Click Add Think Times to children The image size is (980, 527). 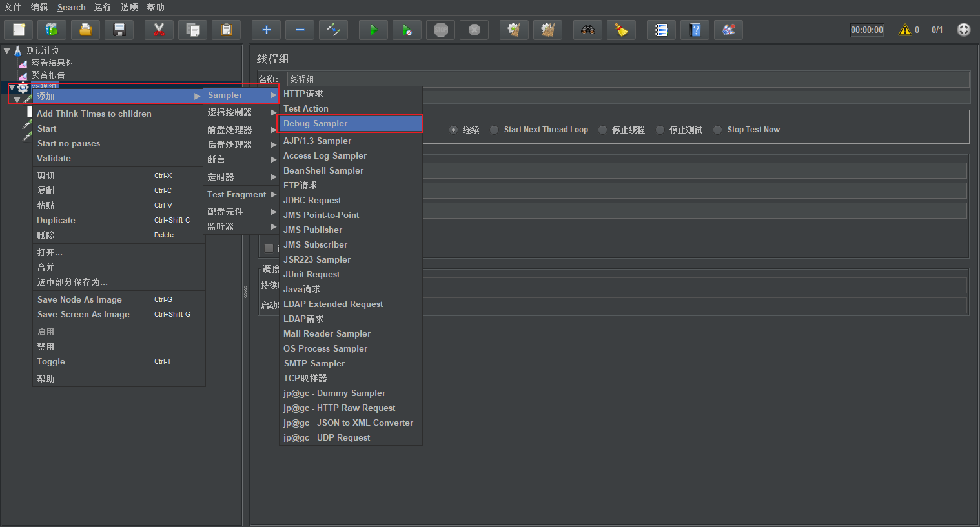click(94, 114)
